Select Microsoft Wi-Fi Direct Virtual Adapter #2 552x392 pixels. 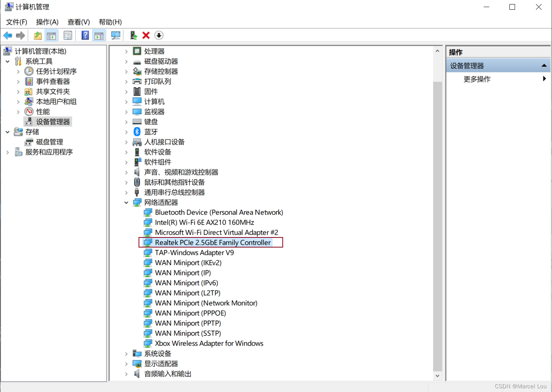tap(217, 233)
